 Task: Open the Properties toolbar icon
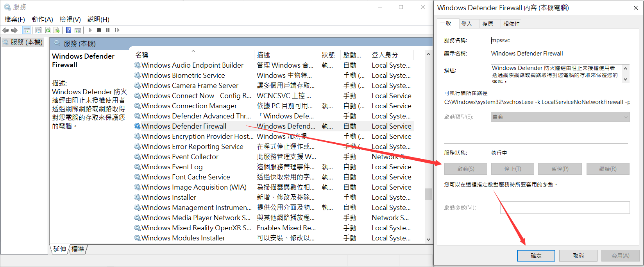pyautogui.click(x=38, y=30)
